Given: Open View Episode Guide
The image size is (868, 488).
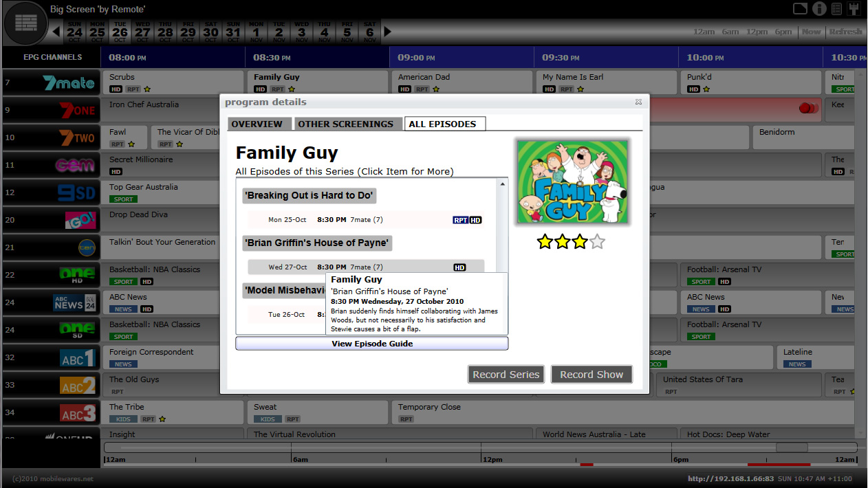Looking at the screenshot, I should [x=372, y=344].
